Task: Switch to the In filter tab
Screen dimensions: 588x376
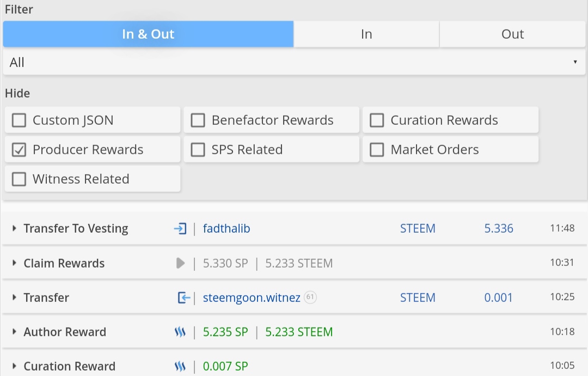Action: coord(366,34)
